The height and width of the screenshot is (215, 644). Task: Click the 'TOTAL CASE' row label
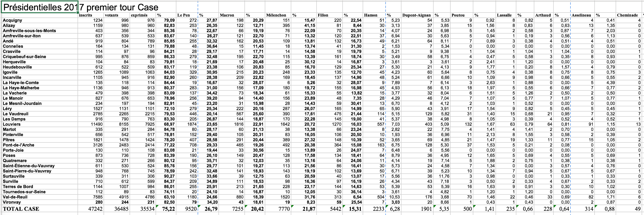coord(21,209)
